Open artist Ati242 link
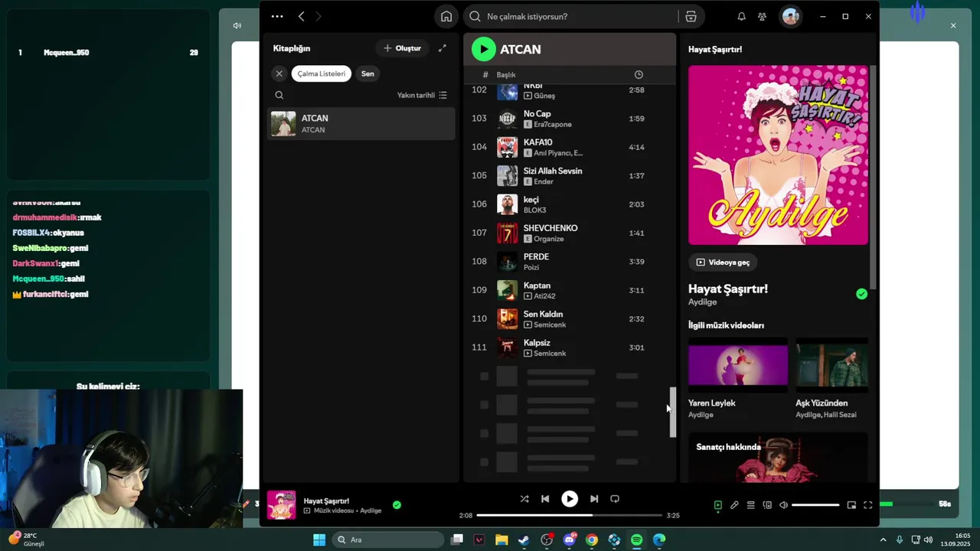The width and height of the screenshot is (980, 551). pyautogui.click(x=544, y=296)
